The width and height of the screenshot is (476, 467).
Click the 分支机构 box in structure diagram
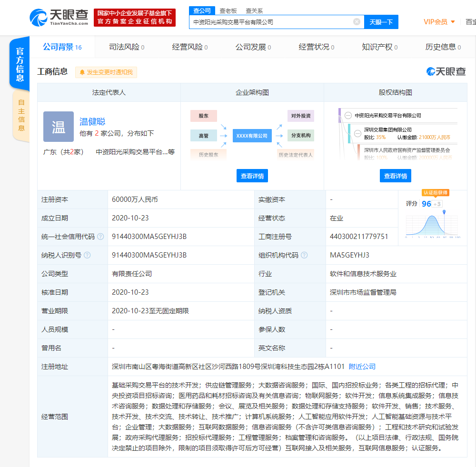[x=300, y=135]
